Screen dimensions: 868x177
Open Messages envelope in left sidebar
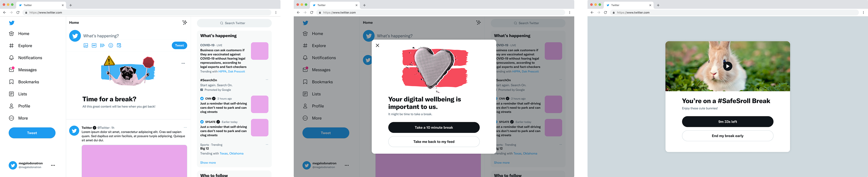pyautogui.click(x=23, y=70)
